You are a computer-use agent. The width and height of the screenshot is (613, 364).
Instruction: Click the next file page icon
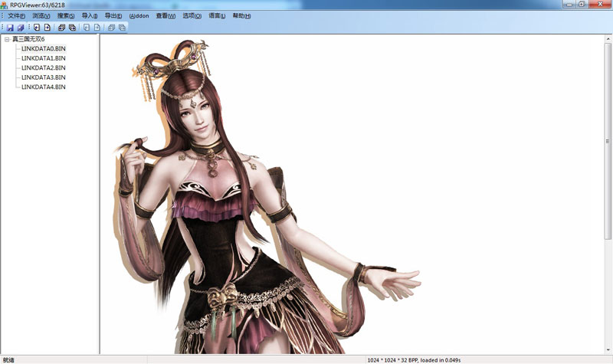tap(47, 28)
